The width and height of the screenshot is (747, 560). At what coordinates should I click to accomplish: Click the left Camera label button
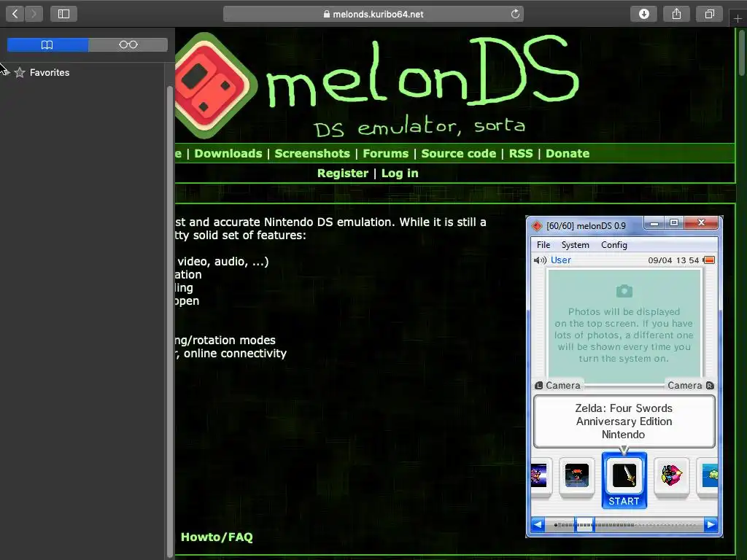[x=557, y=385]
